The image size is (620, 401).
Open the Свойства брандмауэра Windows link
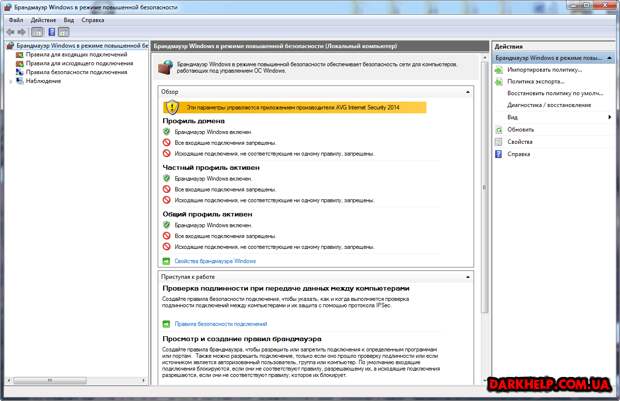point(215,261)
